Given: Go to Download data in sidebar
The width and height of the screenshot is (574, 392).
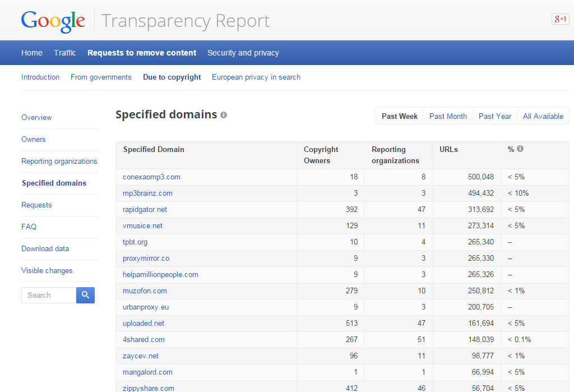Looking at the screenshot, I should pos(45,248).
